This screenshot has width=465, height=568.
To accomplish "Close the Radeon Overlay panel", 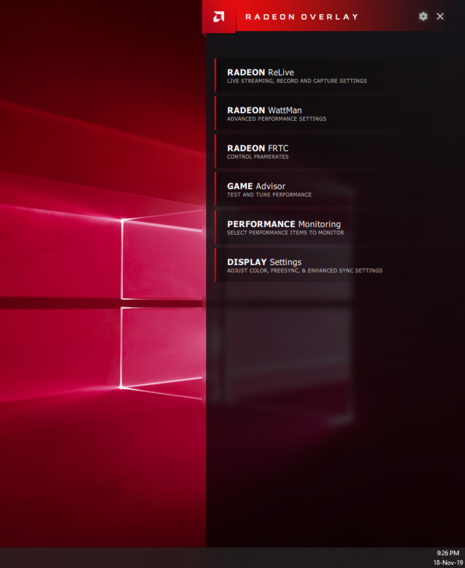I will click(440, 16).
